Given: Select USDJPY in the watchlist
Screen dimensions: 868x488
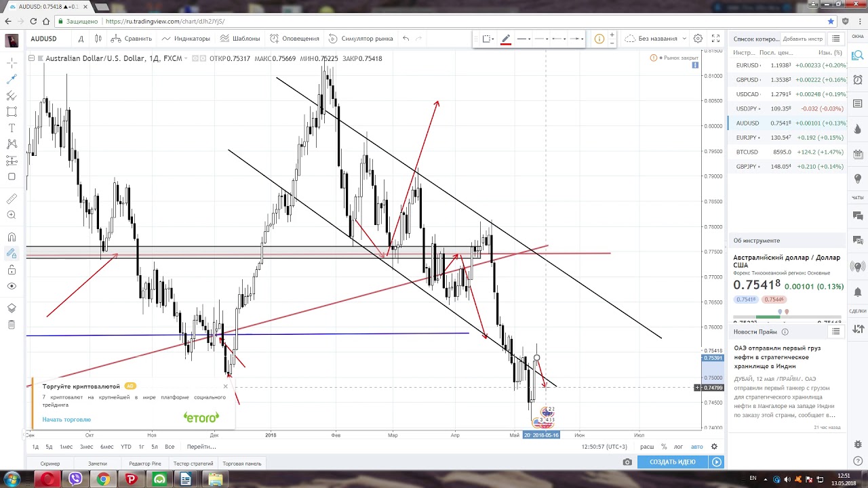Looking at the screenshot, I should [x=788, y=108].
